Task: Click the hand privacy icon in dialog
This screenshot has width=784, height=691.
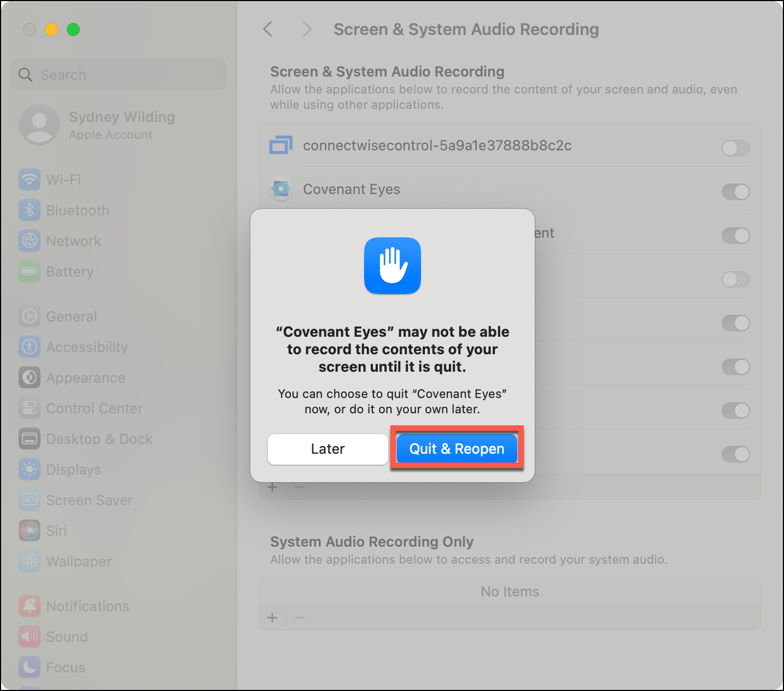Action: (x=393, y=266)
